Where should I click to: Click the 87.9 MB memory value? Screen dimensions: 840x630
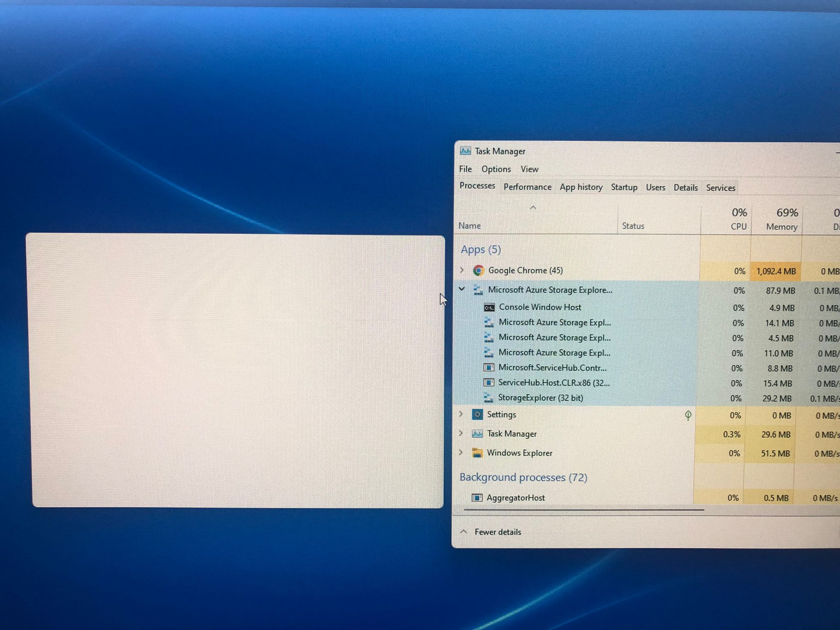[780, 290]
